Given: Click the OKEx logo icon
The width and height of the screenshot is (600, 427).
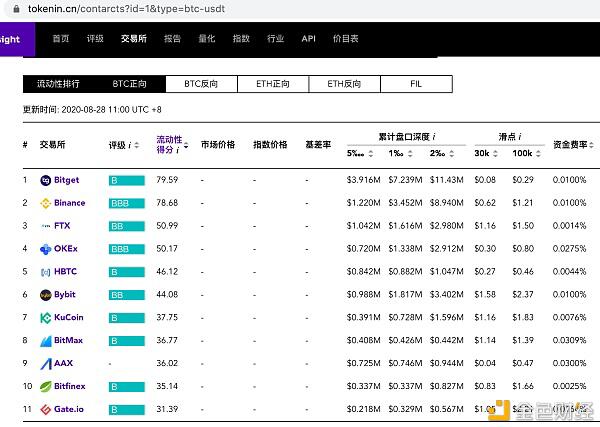Looking at the screenshot, I should pyautogui.click(x=46, y=249).
